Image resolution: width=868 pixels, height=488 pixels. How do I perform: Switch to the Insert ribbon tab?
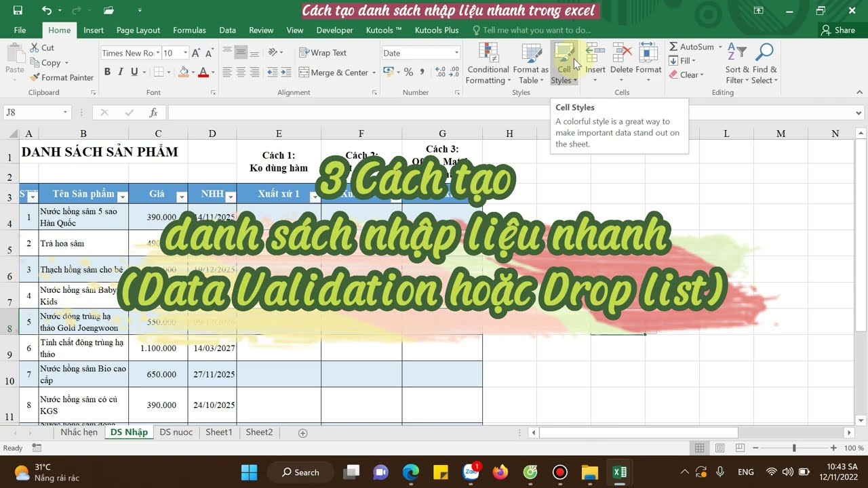[94, 30]
